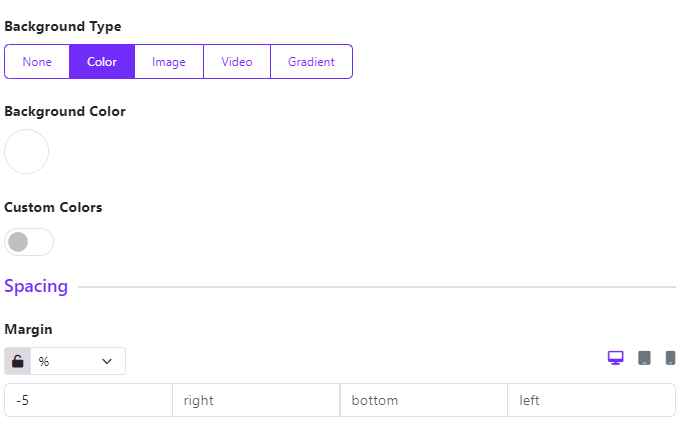The height and width of the screenshot is (438, 683).
Task: Click the Margin label text
Action: [x=28, y=330]
